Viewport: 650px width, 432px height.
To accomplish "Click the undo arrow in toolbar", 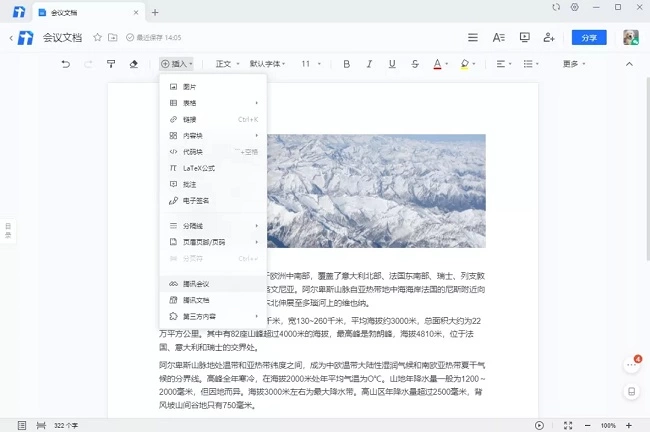I will [66, 64].
